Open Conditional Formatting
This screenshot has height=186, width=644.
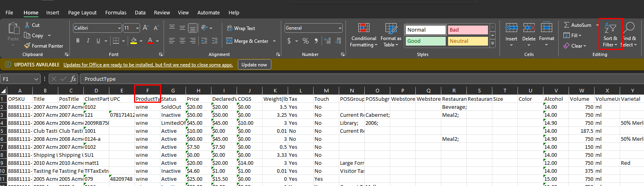click(363, 35)
